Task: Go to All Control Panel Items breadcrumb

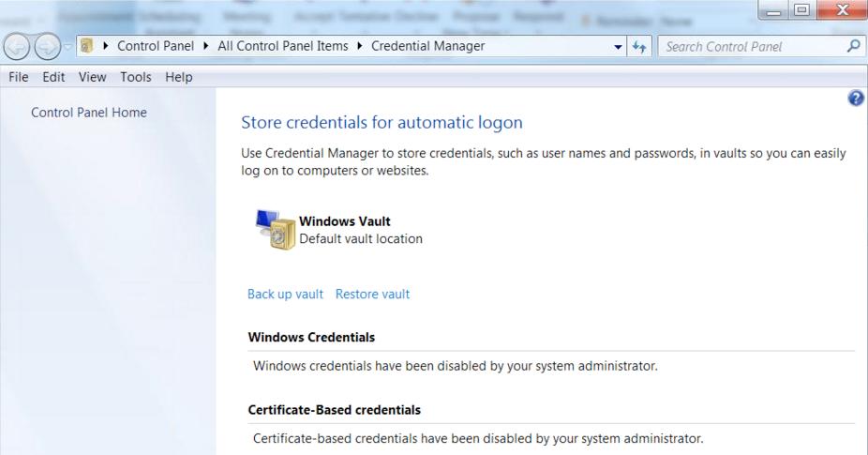Action: point(283,46)
